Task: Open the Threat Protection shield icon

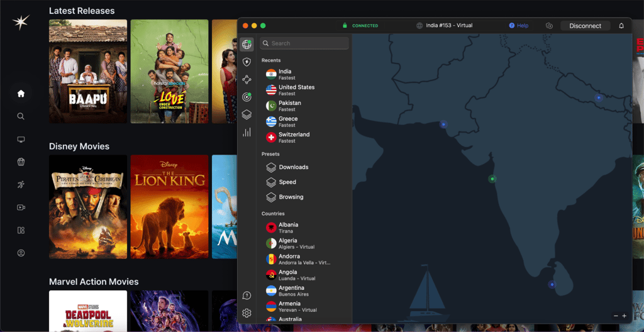Action: click(247, 62)
